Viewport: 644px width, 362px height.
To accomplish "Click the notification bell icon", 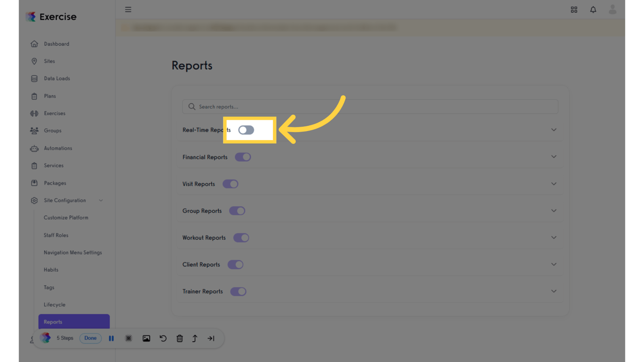I will click(x=593, y=9).
